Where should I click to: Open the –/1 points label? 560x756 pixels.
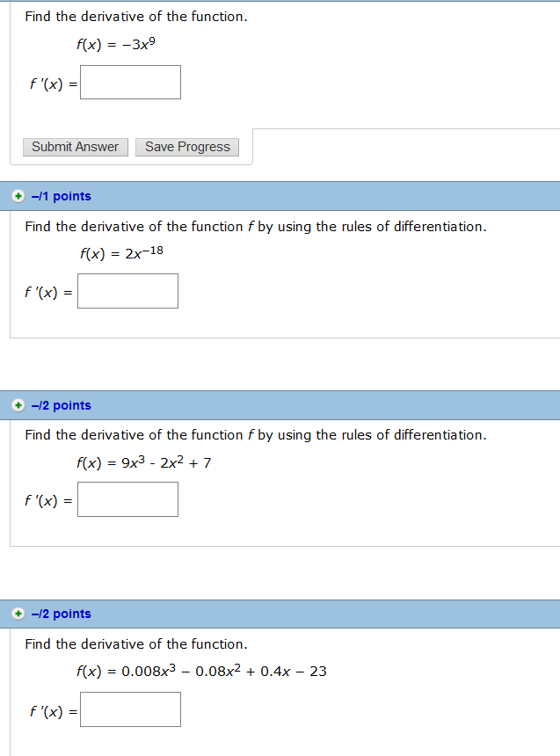click(62, 196)
